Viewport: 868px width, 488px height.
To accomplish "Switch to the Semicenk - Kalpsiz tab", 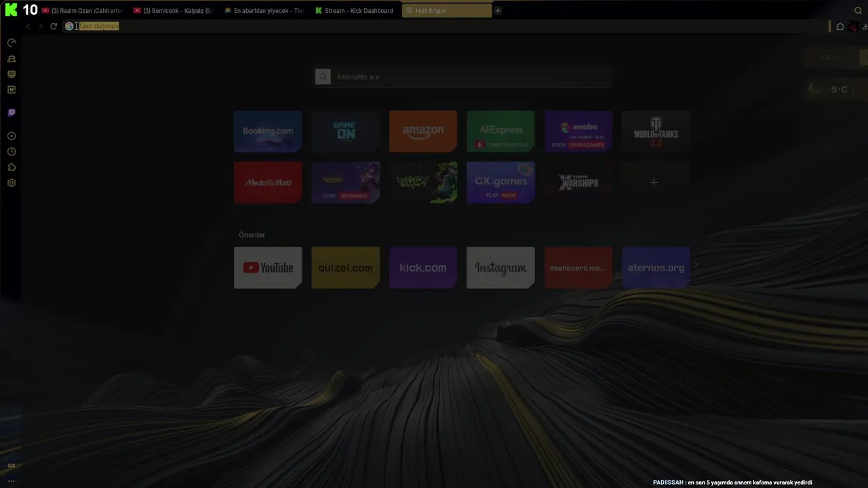I will (174, 11).
